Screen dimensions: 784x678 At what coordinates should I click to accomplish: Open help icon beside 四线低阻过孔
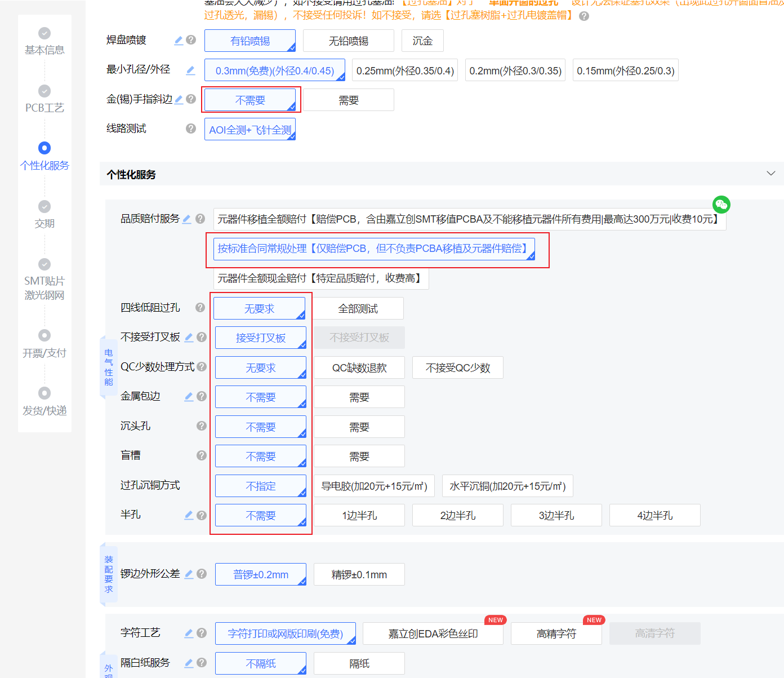pos(200,308)
